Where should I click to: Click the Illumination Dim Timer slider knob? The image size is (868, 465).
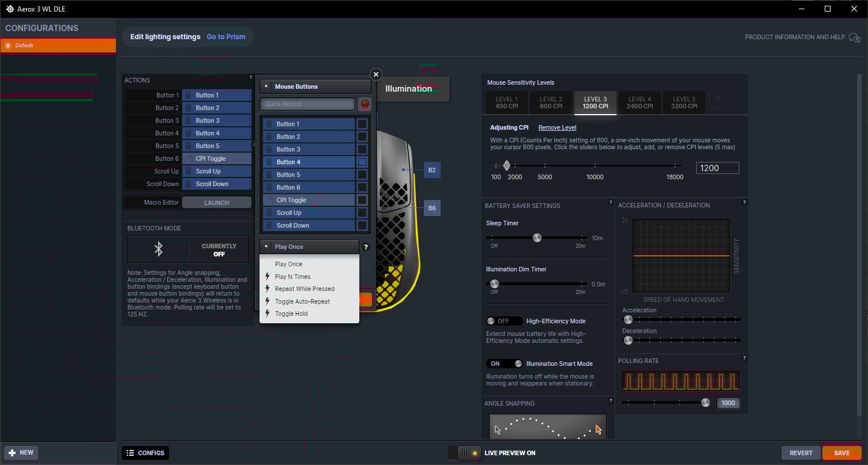click(x=494, y=284)
